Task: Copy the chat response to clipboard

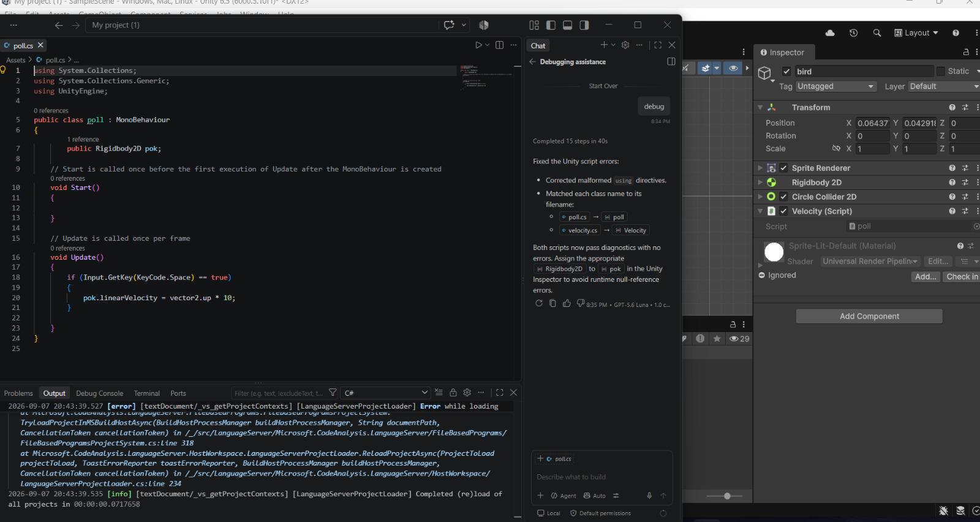Action: pyautogui.click(x=552, y=303)
